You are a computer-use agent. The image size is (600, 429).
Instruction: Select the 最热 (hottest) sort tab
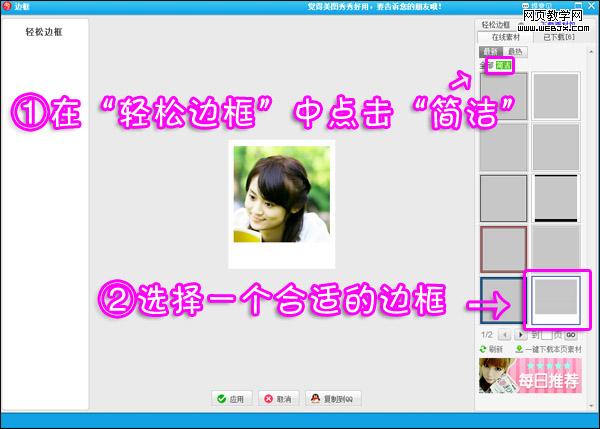click(x=514, y=51)
